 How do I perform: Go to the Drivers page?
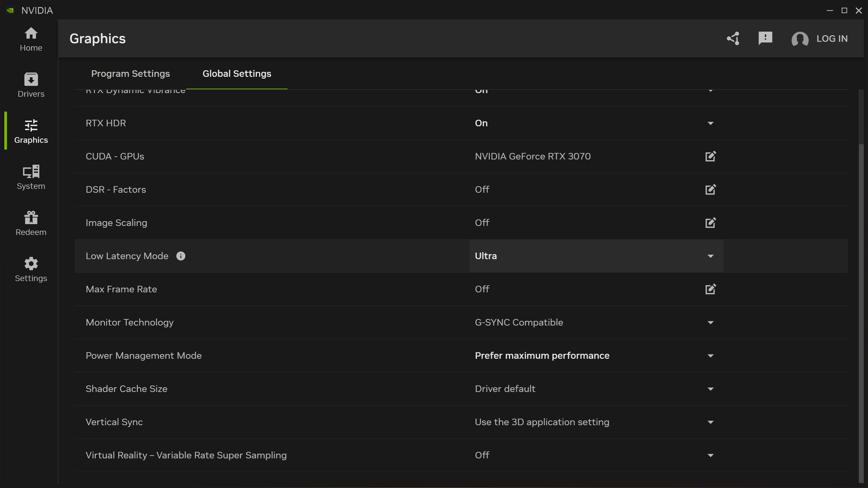(x=31, y=85)
